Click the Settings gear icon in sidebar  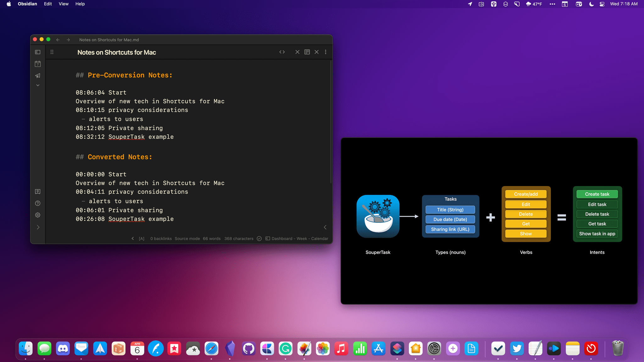pyautogui.click(x=38, y=215)
